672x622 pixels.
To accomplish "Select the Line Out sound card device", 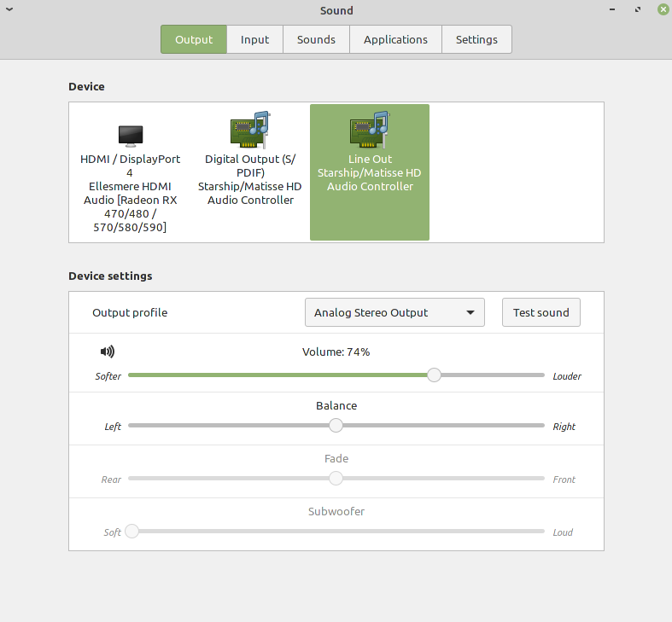I will click(370, 172).
